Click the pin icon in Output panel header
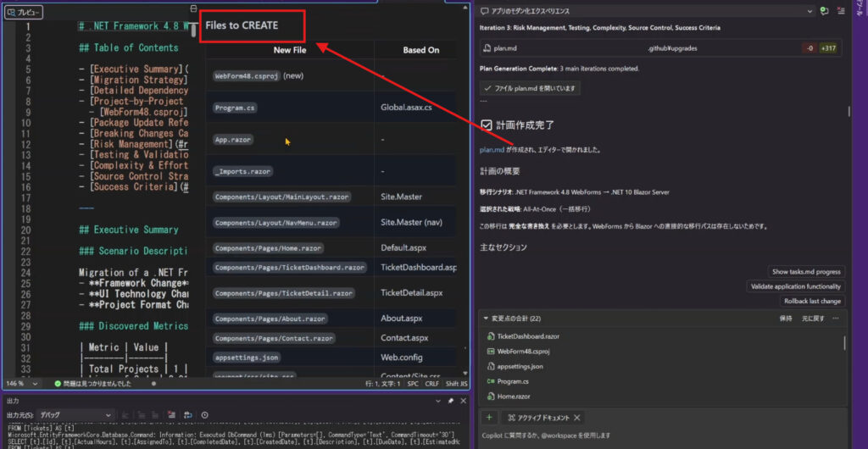 (x=451, y=401)
